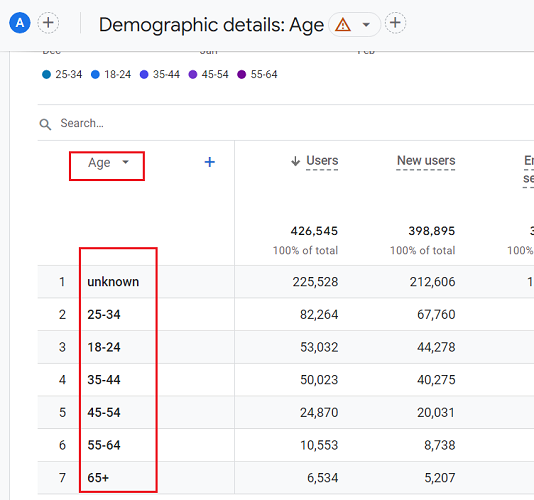Click the New users value 212,606
This screenshot has height=500, width=534.
click(432, 282)
